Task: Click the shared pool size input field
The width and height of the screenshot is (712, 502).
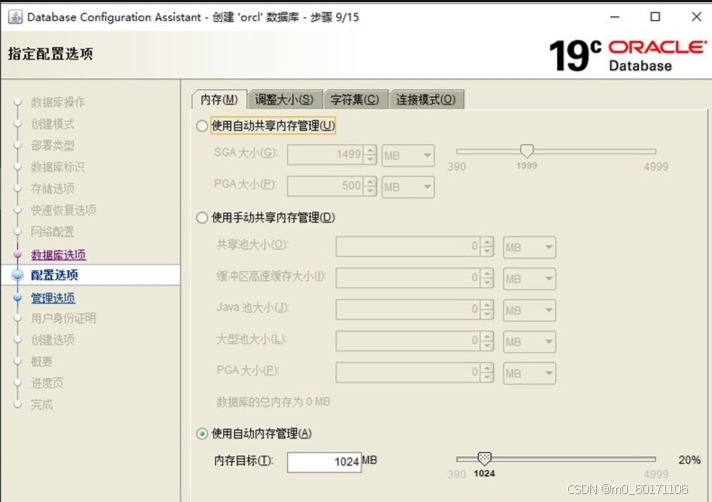Action: point(408,246)
